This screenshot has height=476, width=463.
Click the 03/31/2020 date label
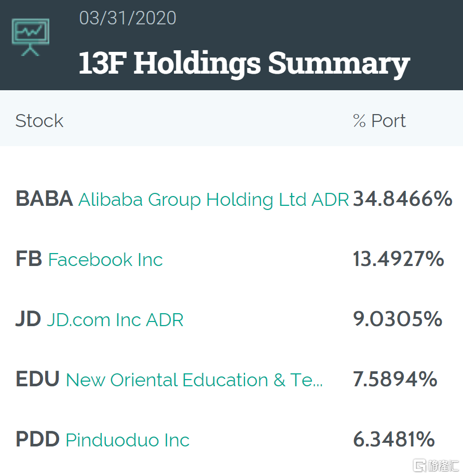tap(128, 19)
